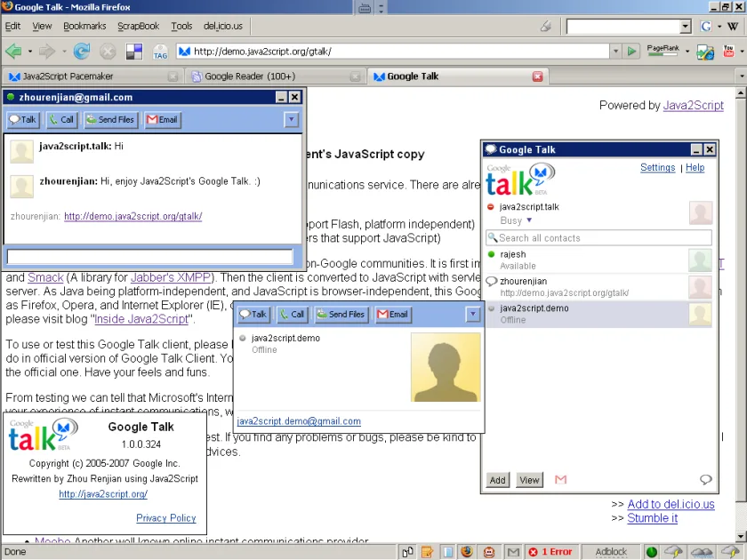Expand the contact card options dropdown arrow
Screen dimensions: 747x560
(472, 315)
